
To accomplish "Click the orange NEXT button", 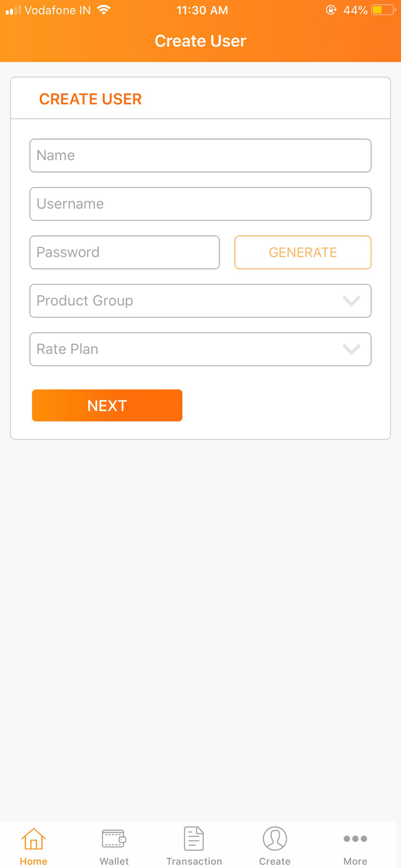I will point(107,405).
